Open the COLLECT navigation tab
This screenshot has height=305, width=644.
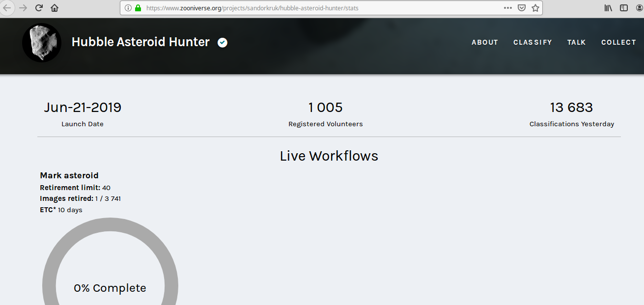pyautogui.click(x=618, y=42)
